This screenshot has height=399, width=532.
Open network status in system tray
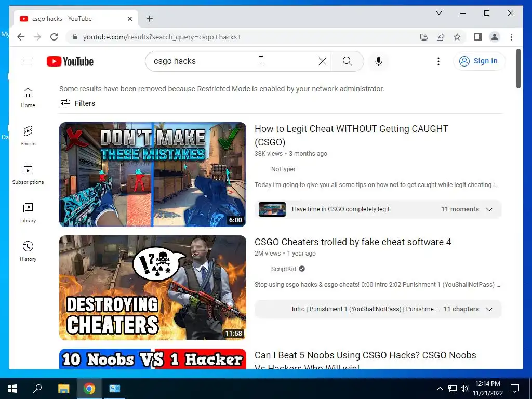[x=453, y=389]
